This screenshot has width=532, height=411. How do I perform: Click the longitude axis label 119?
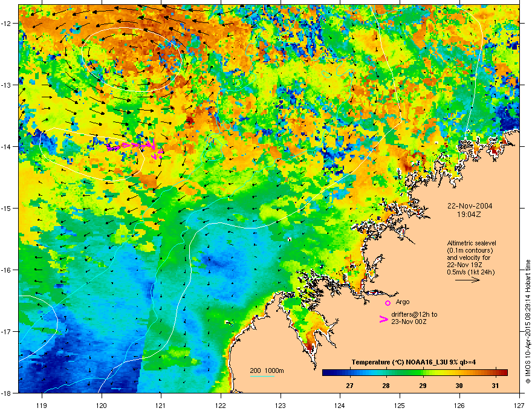pyautogui.click(x=42, y=405)
